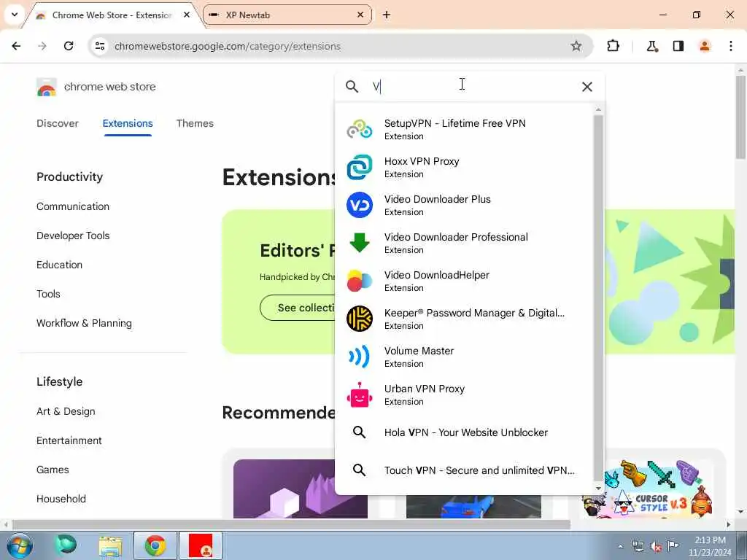Close the Chrome Web Store tab
Image resolution: width=747 pixels, height=560 pixels.
tap(187, 15)
